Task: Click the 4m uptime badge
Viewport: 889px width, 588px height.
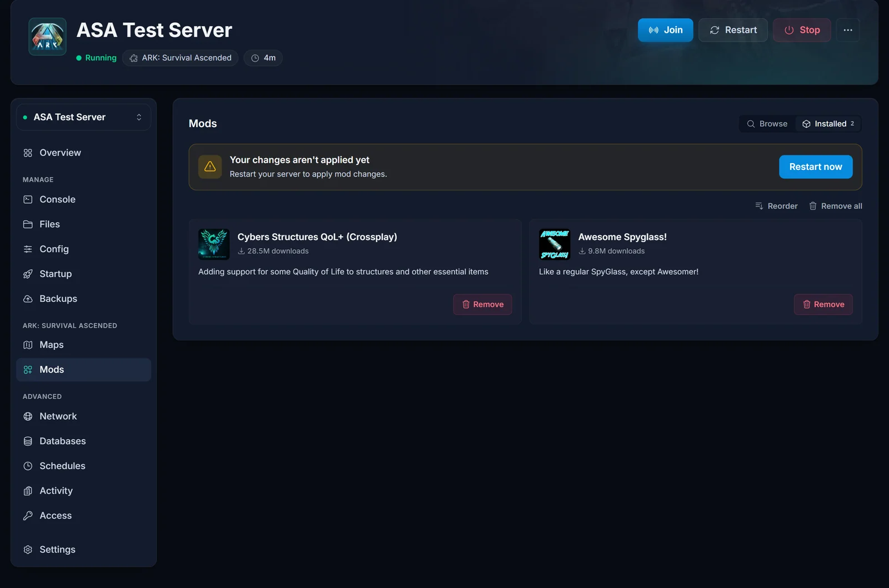Action: point(263,58)
